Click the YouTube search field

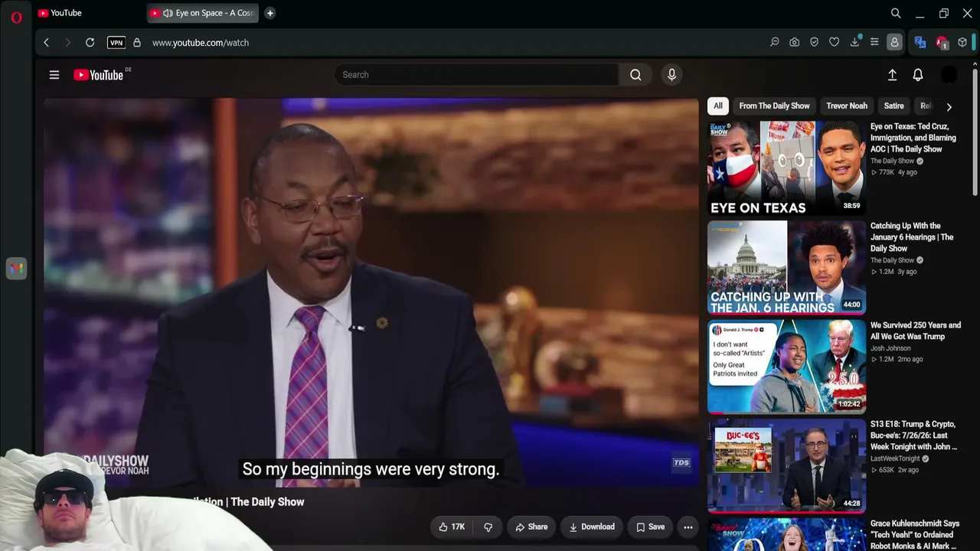(476, 75)
